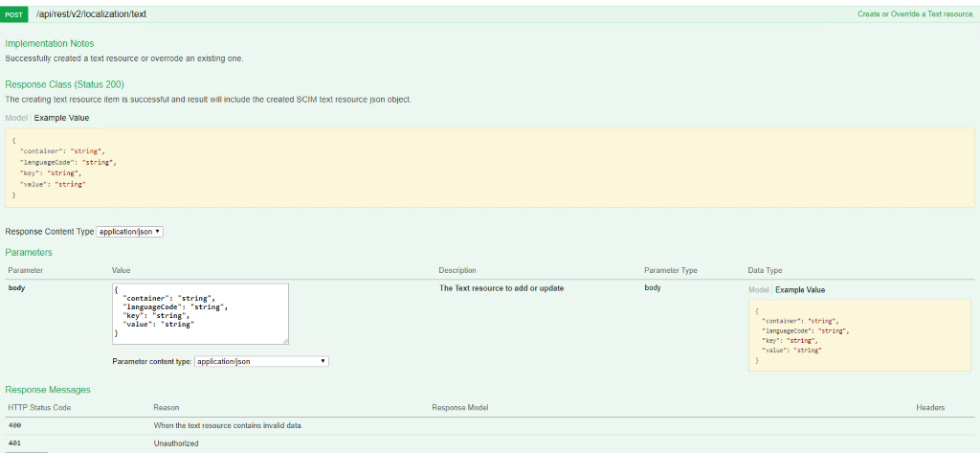Select the 400 HTTP status code row
The width and height of the screenshot is (980, 453).
point(17,424)
